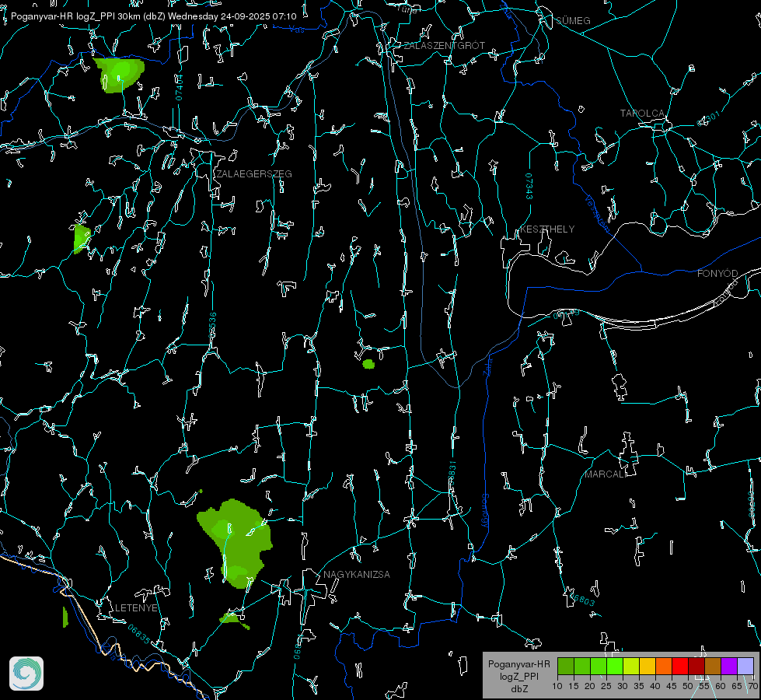Click the green radar echo in the top-left area

point(117,75)
